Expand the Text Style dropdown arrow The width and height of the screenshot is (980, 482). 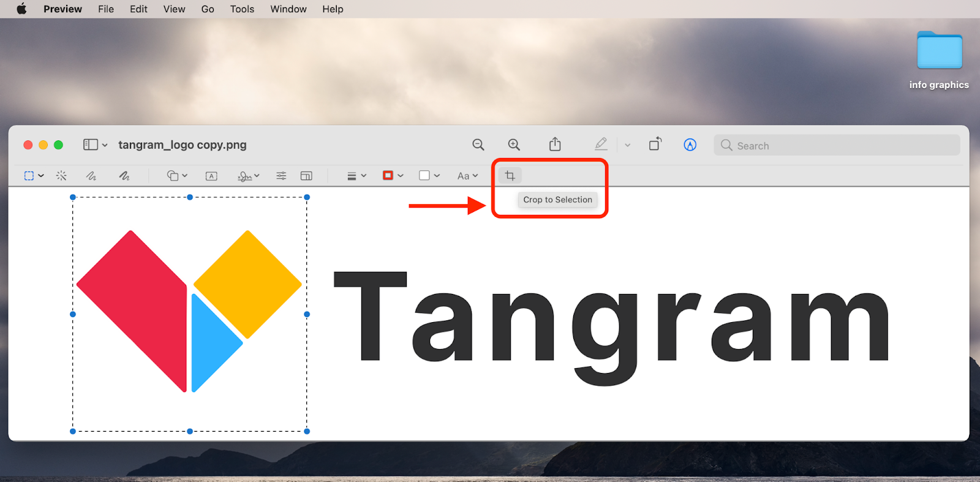(x=475, y=176)
